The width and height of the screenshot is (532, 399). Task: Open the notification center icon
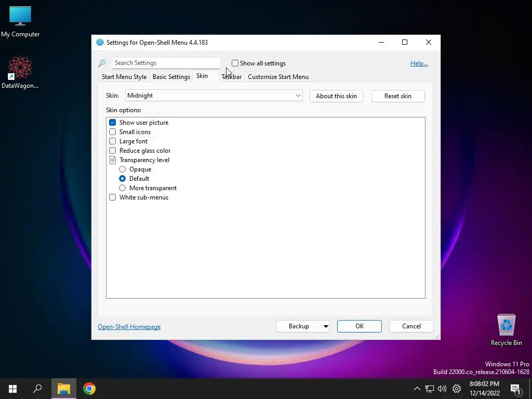(515, 389)
